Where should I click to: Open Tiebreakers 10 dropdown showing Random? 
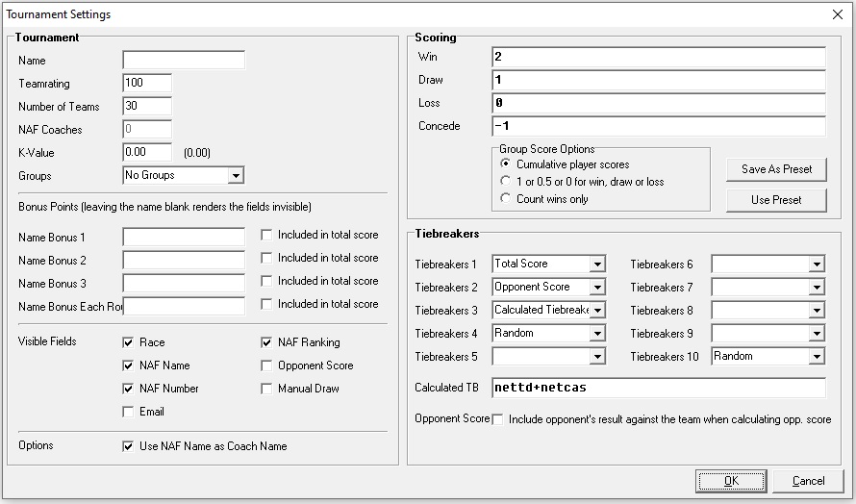point(768,356)
